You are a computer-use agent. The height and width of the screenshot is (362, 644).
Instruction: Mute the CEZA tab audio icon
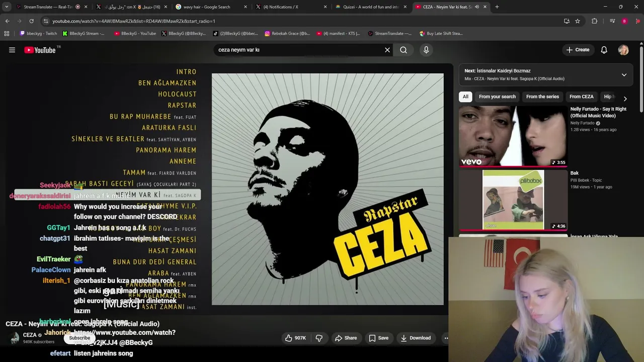[x=477, y=7]
